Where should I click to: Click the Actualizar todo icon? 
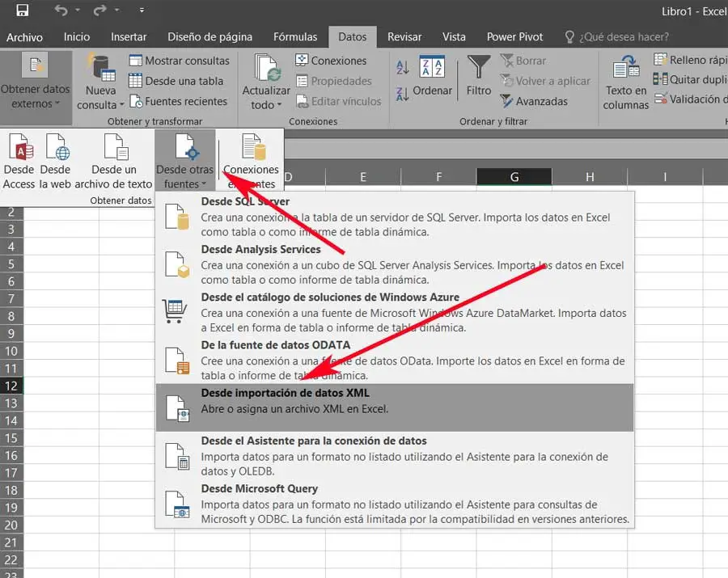click(x=266, y=69)
